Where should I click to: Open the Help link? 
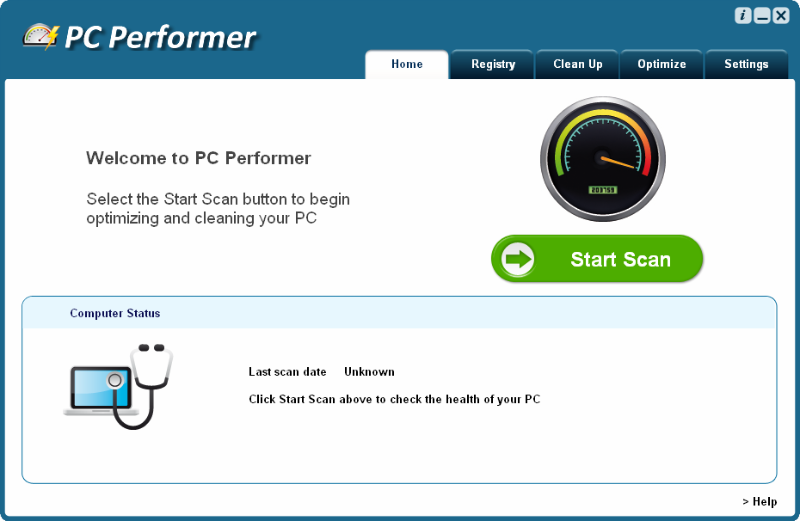760,502
